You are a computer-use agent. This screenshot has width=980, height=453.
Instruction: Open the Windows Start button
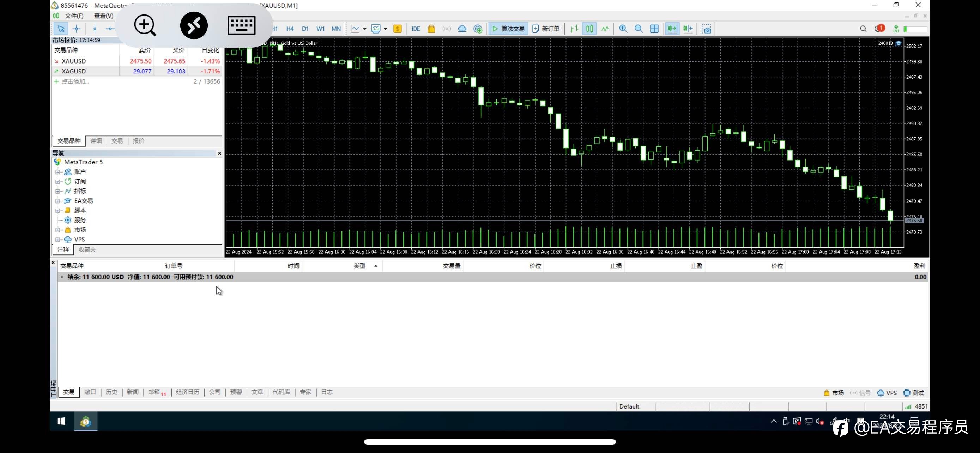61,421
